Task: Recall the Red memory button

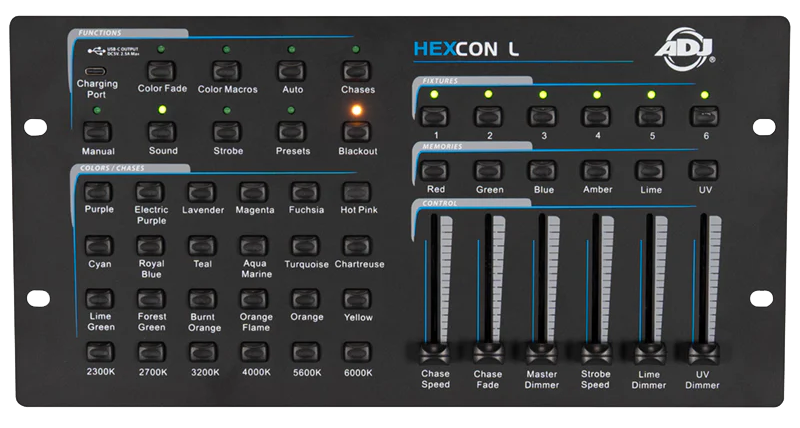Action: pyautogui.click(x=434, y=171)
